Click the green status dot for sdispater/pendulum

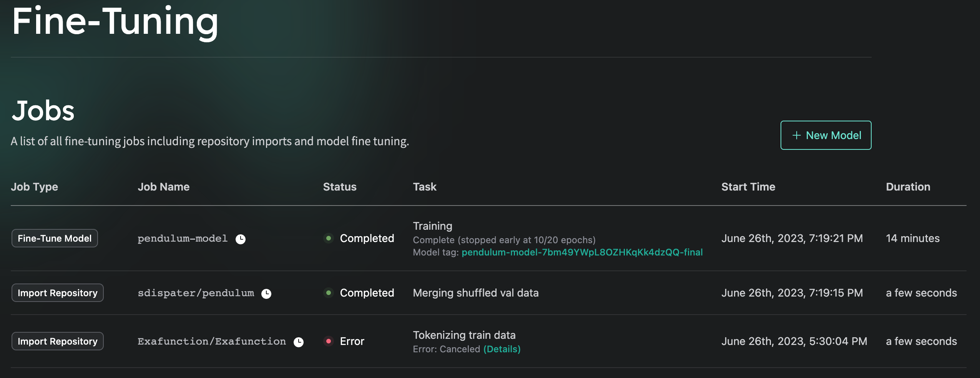pyautogui.click(x=329, y=293)
